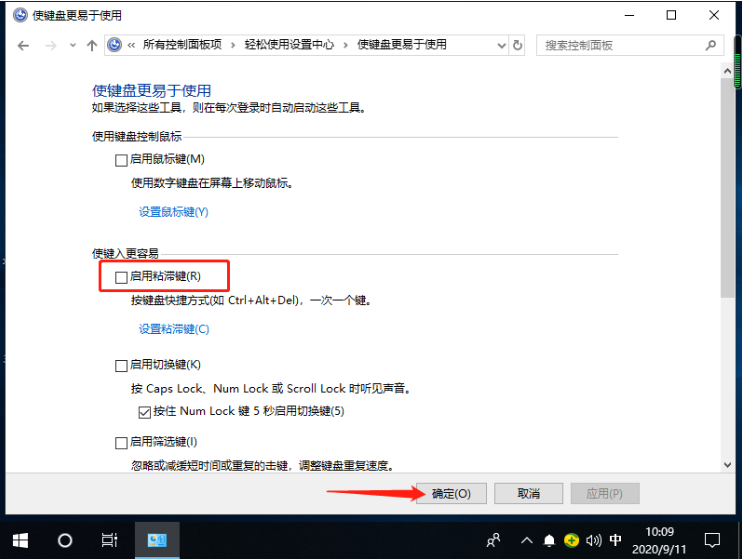Open 轻松使用设置中心 breadcrumb
The width and height of the screenshot is (742, 560).
[289, 45]
